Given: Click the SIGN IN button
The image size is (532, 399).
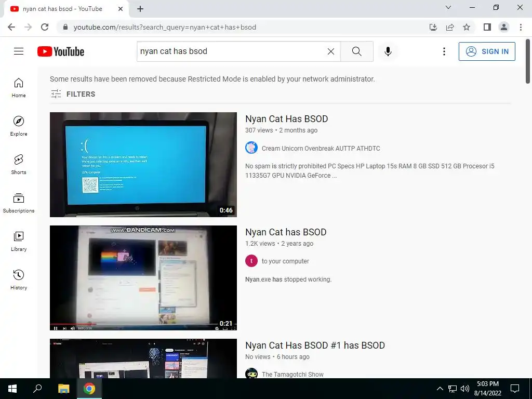Looking at the screenshot, I should [x=487, y=51].
